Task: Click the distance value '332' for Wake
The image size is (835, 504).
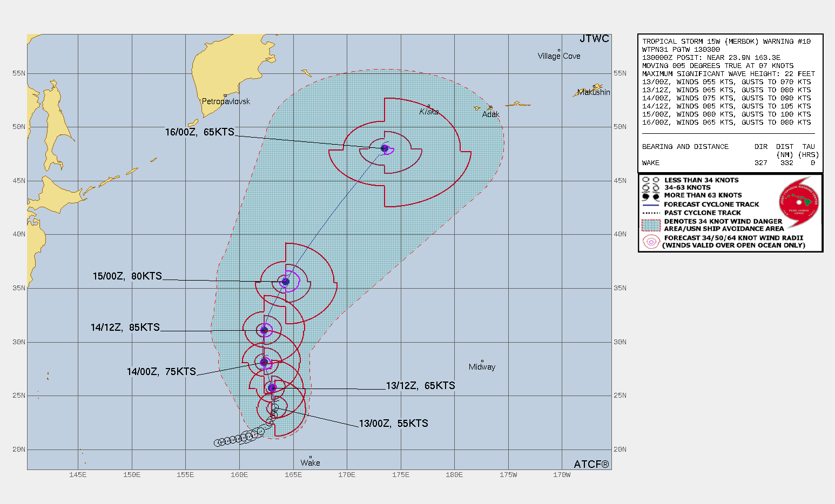Action: (787, 163)
